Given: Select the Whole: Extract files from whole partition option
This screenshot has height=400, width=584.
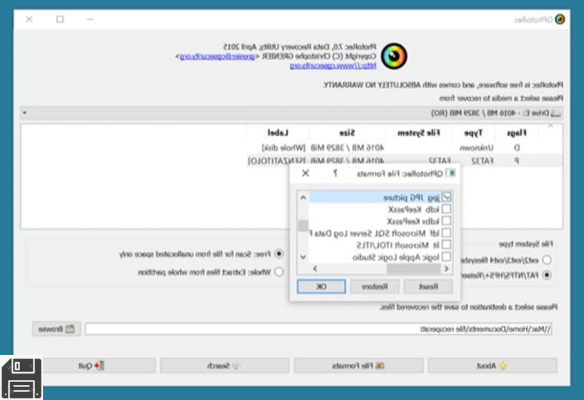Looking at the screenshot, I should click(x=279, y=272).
